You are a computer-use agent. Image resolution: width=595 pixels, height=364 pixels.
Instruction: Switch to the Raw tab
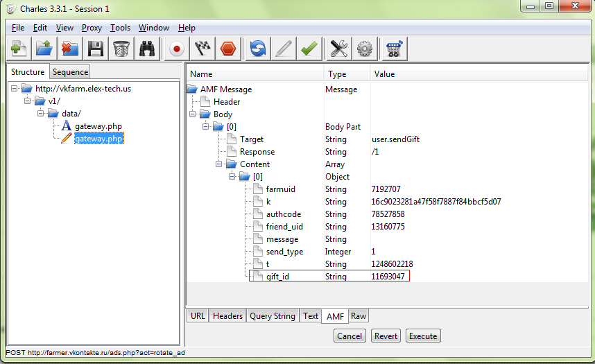click(x=359, y=315)
